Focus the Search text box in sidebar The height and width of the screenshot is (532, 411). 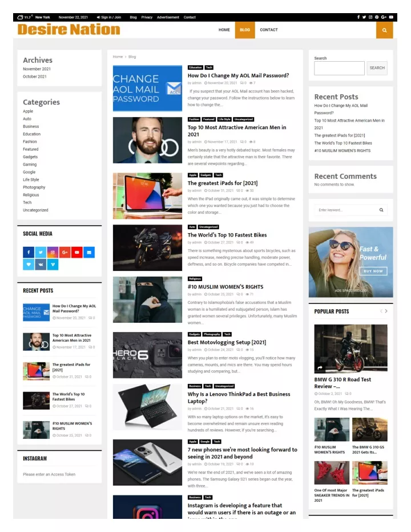pyautogui.click(x=339, y=68)
